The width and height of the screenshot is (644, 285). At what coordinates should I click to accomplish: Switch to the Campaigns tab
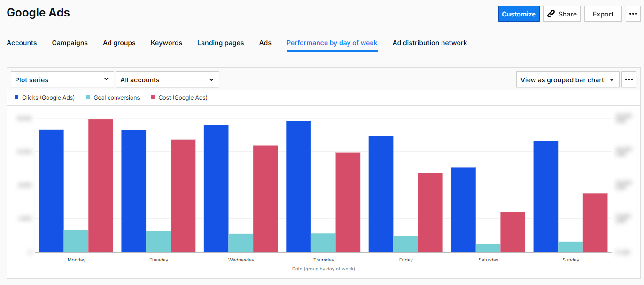pyautogui.click(x=70, y=43)
